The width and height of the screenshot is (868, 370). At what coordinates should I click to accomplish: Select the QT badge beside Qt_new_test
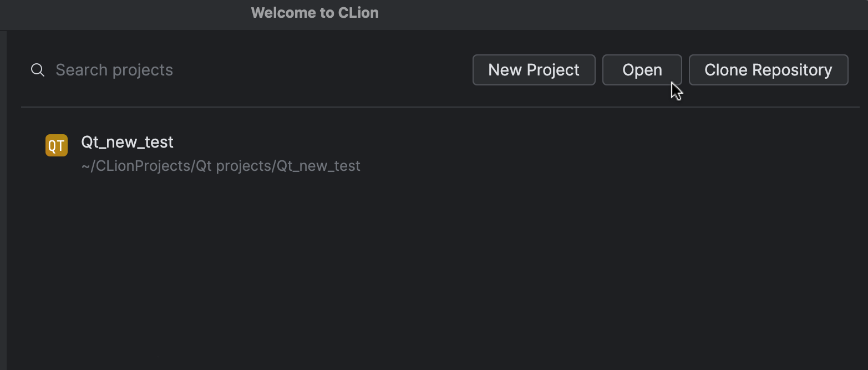coord(57,145)
